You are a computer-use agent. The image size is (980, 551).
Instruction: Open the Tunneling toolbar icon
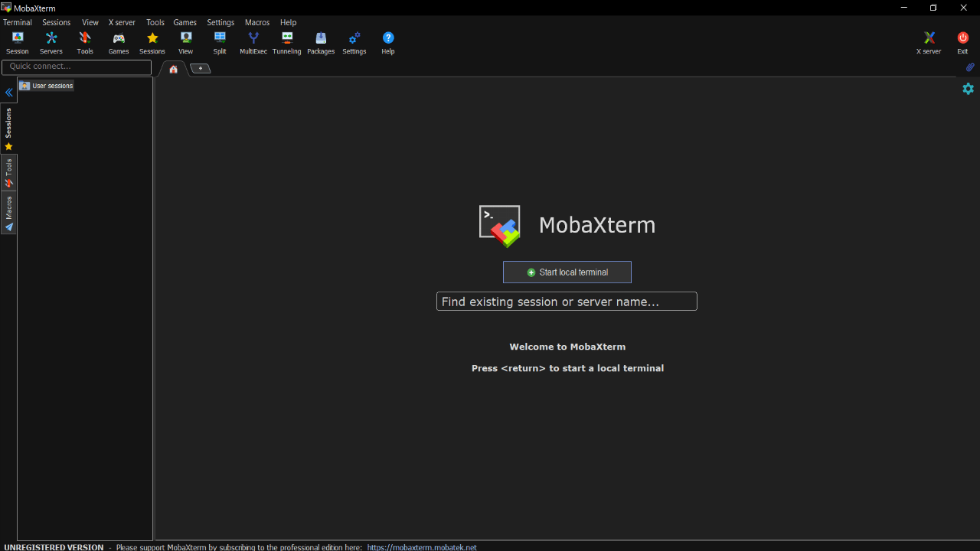point(287,43)
